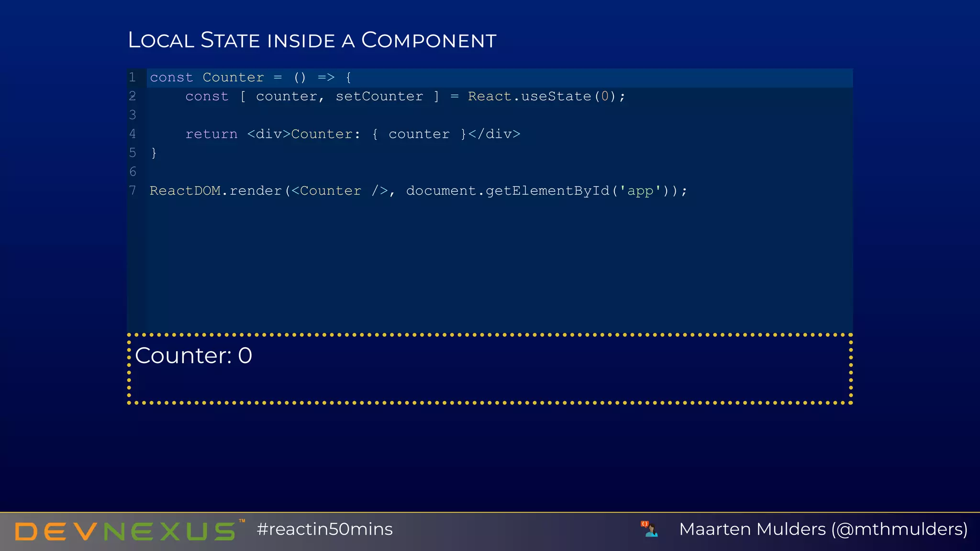Click the 'app' string literal on line 7
The height and width of the screenshot is (551, 980).
(640, 190)
